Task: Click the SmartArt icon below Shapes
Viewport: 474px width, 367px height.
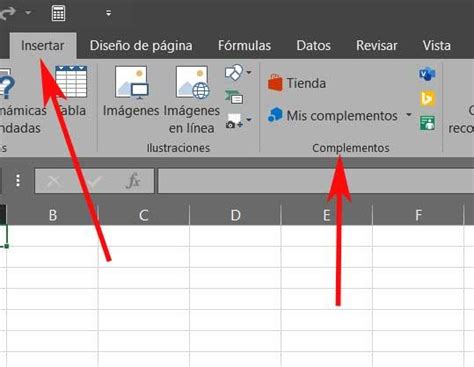Action: point(234,97)
